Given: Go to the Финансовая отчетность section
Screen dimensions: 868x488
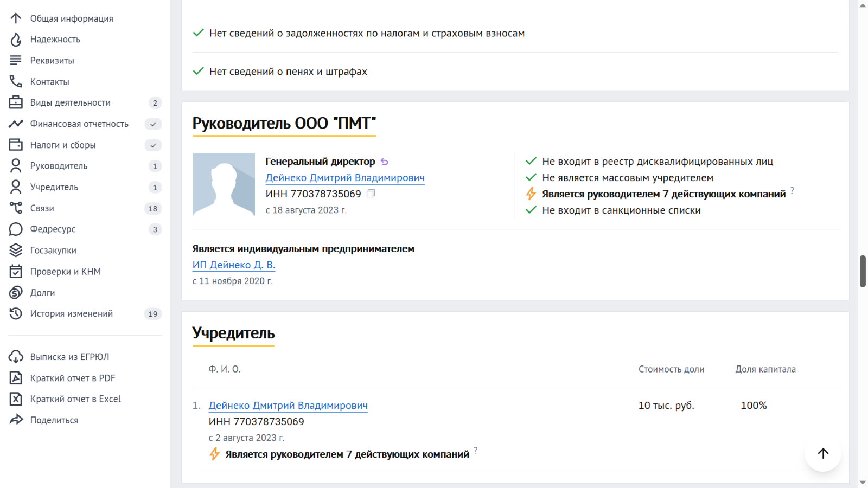Looking at the screenshot, I should coord(79,124).
